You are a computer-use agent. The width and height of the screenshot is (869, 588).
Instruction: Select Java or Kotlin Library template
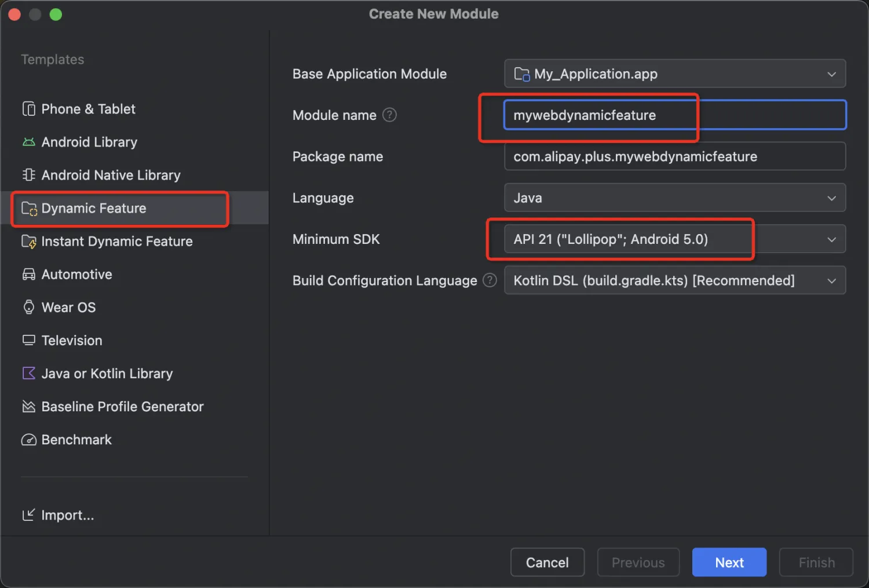pos(107,374)
